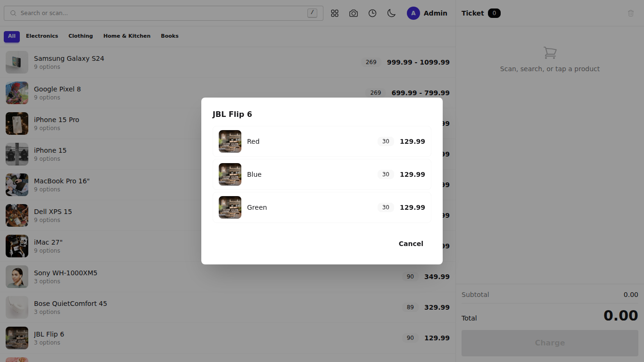Select Google Pixel 8 product name

(57, 89)
